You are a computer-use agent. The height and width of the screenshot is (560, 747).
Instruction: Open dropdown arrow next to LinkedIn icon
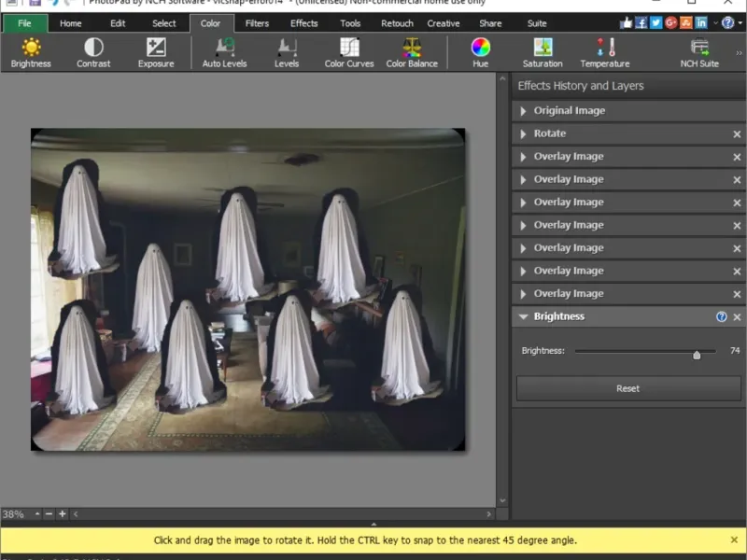point(715,22)
